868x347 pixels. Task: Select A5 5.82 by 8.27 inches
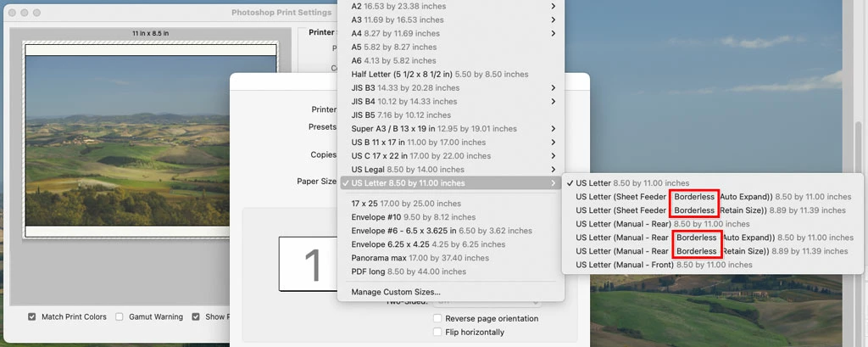click(x=451, y=47)
